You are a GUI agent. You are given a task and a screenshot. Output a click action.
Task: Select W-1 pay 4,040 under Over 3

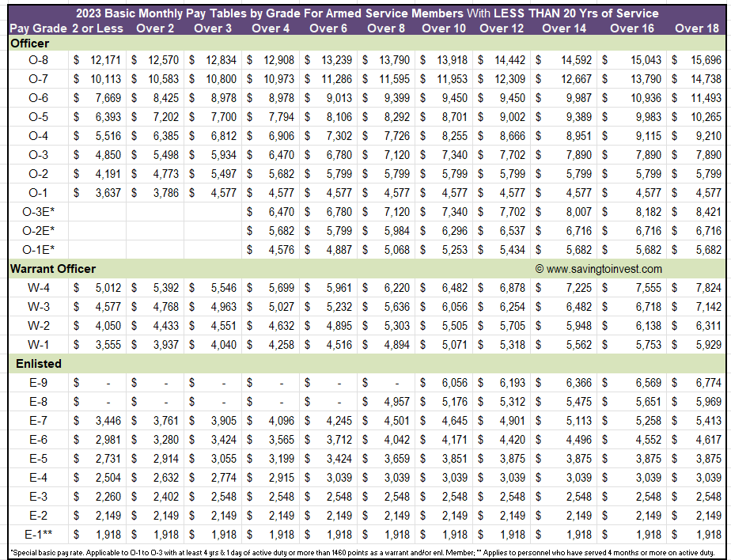pyautogui.click(x=224, y=345)
